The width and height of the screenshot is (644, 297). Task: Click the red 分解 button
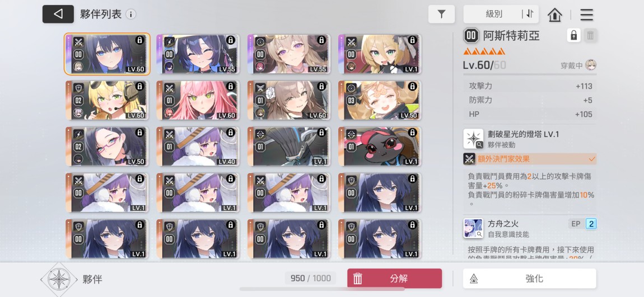(x=394, y=279)
